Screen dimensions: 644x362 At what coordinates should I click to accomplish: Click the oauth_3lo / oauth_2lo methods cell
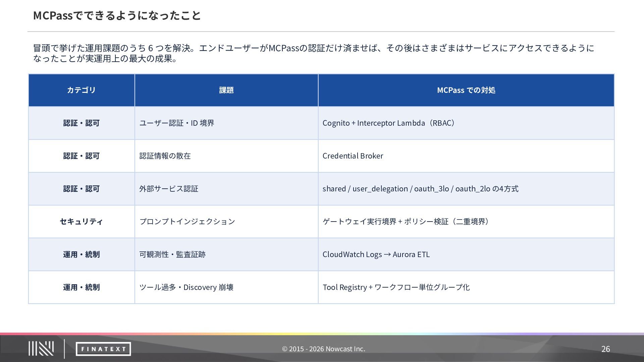point(420,189)
